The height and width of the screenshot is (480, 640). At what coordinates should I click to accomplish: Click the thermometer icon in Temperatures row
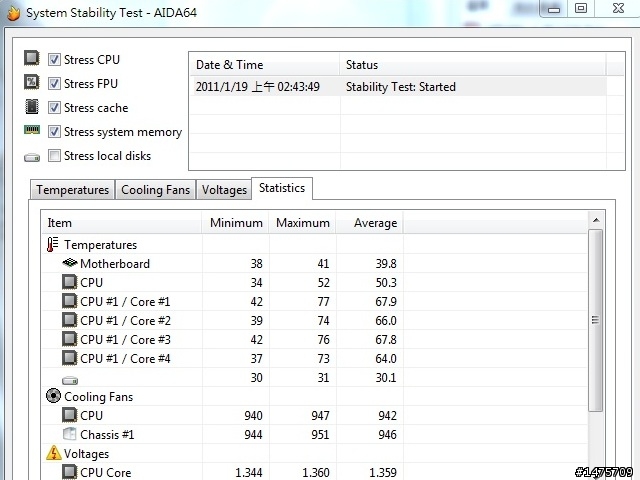pos(52,244)
